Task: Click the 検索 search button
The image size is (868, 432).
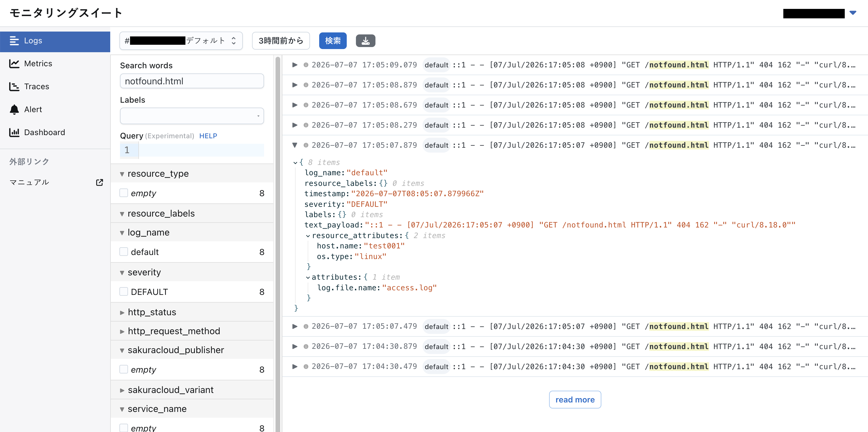Action: coord(333,41)
